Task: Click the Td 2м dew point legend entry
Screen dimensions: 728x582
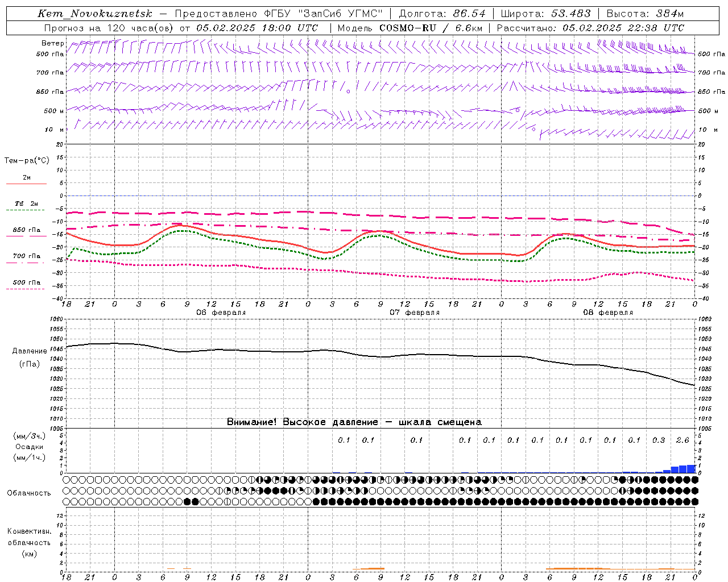Action: point(26,203)
